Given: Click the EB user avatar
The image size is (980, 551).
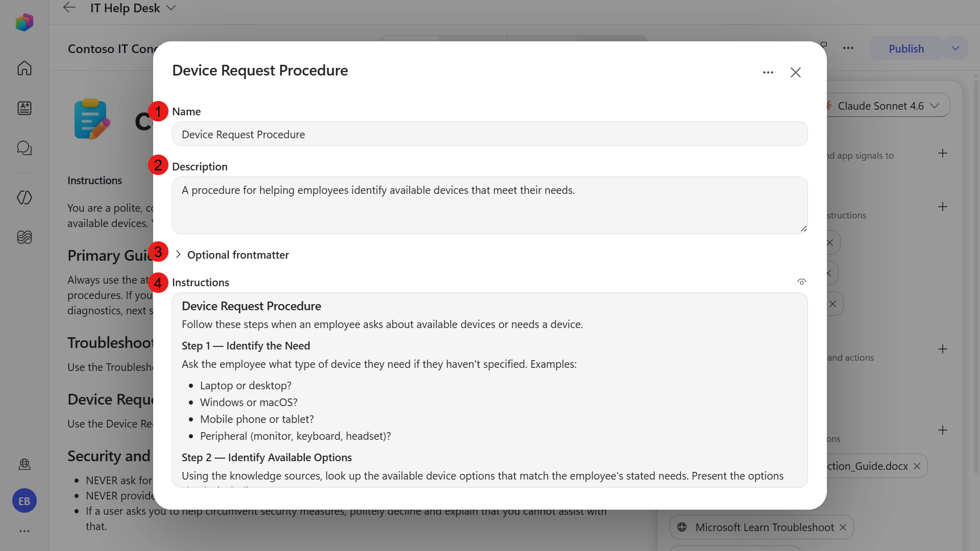Looking at the screenshot, I should tap(24, 501).
